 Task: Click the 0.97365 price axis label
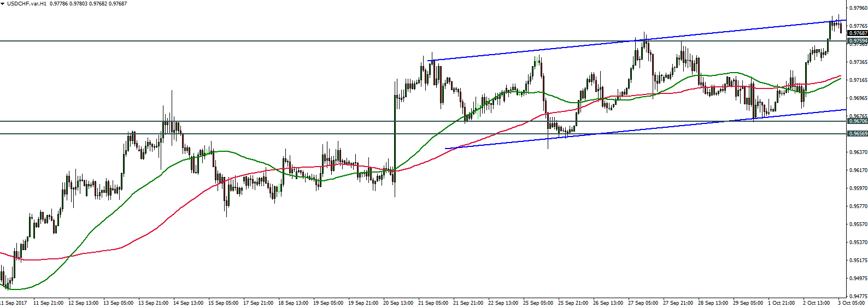click(859, 62)
